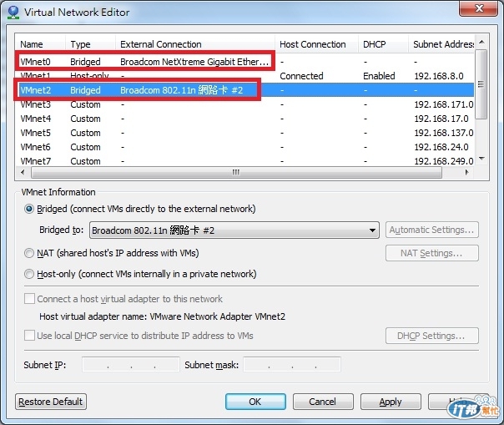Click the Restore Default button
The height and width of the screenshot is (425, 504).
[x=51, y=402]
